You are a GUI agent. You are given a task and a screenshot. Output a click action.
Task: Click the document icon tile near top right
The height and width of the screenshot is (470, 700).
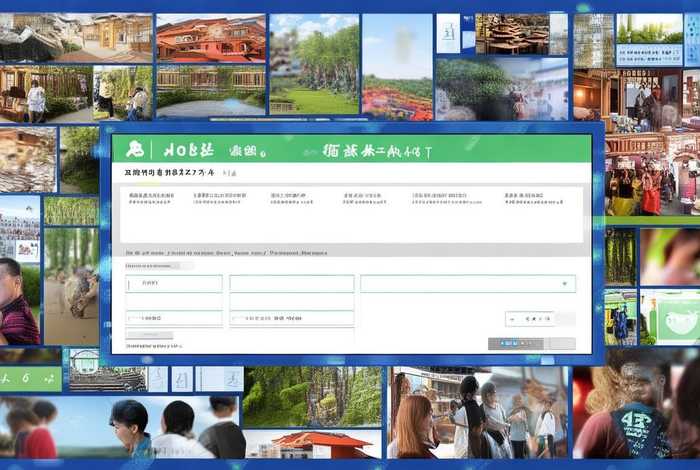pos(448,33)
